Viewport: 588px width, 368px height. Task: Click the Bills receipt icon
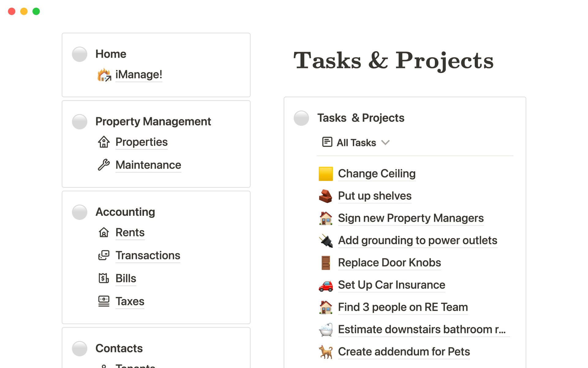click(104, 278)
